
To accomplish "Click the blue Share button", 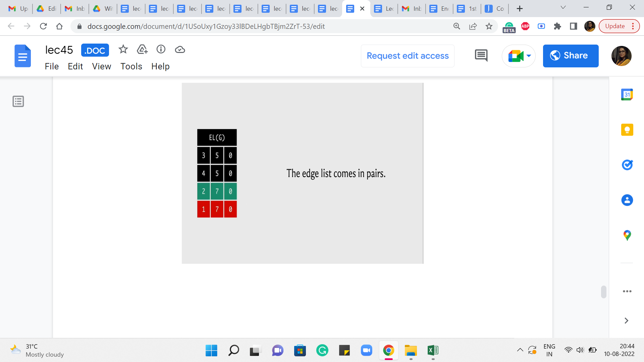I will click(571, 56).
